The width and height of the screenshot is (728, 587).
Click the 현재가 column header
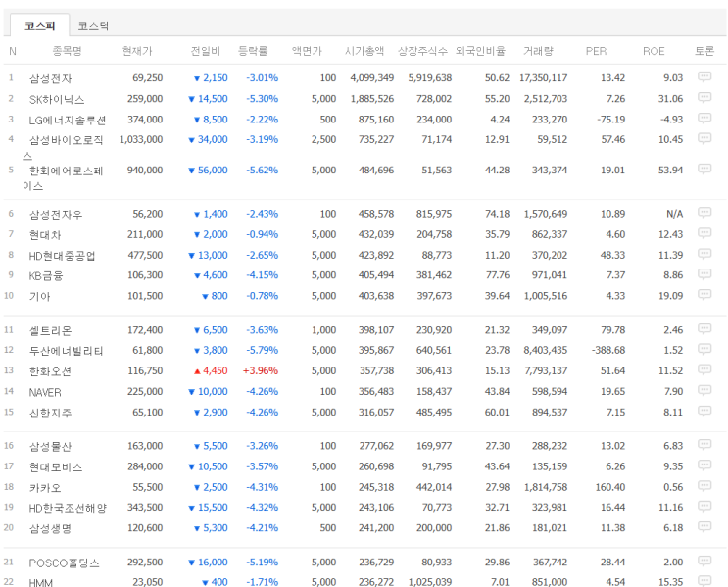137,51
